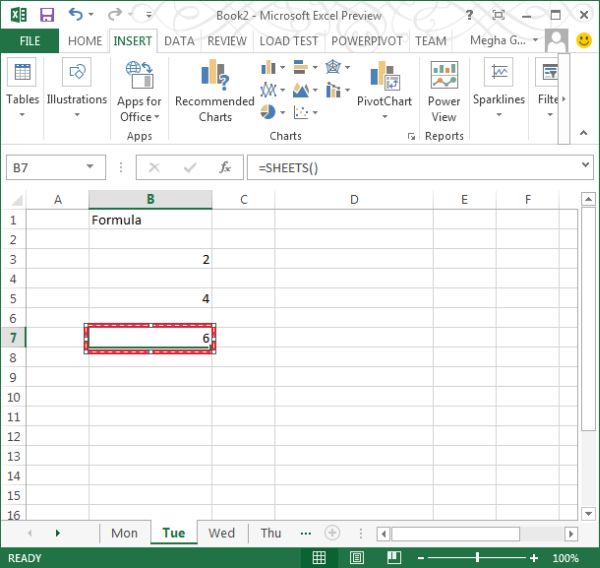Open the column chart dropdown arrow
The height and width of the screenshot is (568, 600).
coord(282,68)
